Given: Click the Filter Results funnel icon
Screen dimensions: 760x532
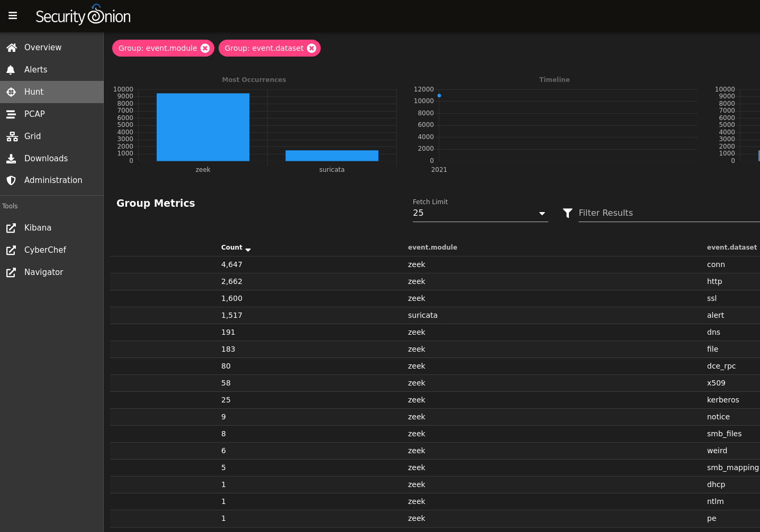Looking at the screenshot, I should pyautogui.click(x=567, y=213).
